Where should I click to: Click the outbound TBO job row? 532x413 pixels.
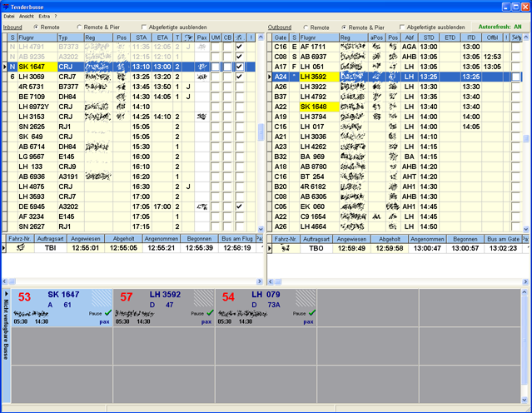398,248
